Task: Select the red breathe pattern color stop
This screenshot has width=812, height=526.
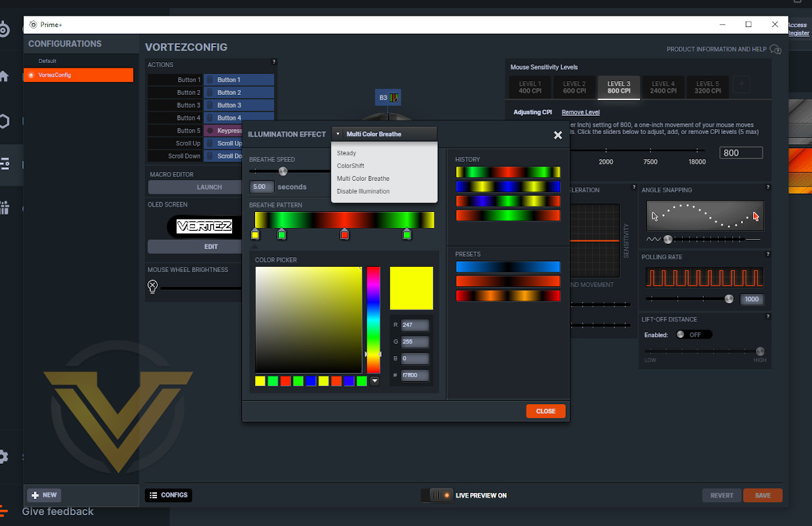Action: pyautogui.click(x=344, y=234)
